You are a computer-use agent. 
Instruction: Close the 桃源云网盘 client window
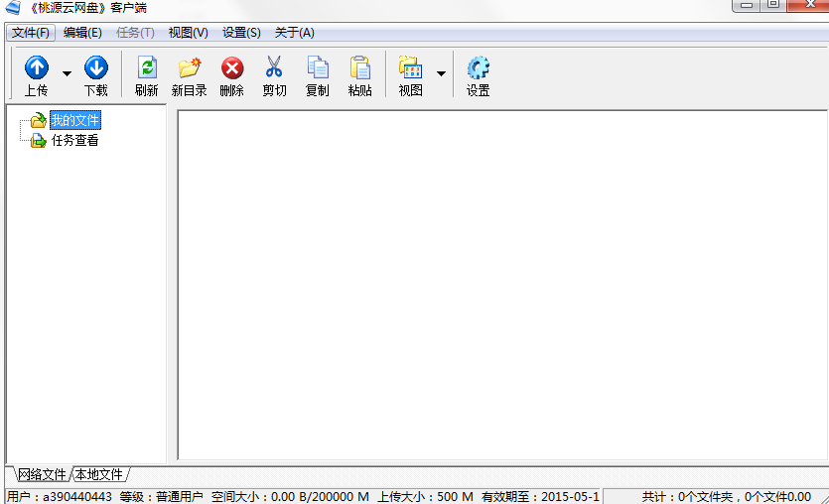[809, 5]
